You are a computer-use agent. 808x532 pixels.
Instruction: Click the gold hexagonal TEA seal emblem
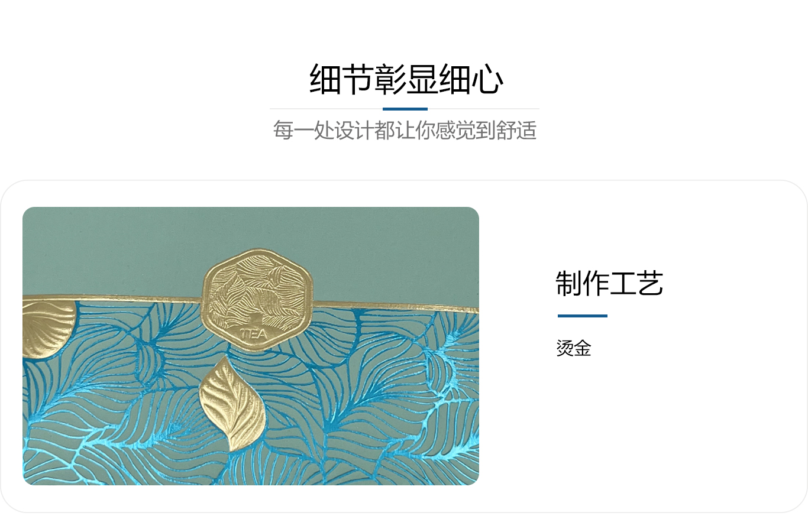coord(257,299)
